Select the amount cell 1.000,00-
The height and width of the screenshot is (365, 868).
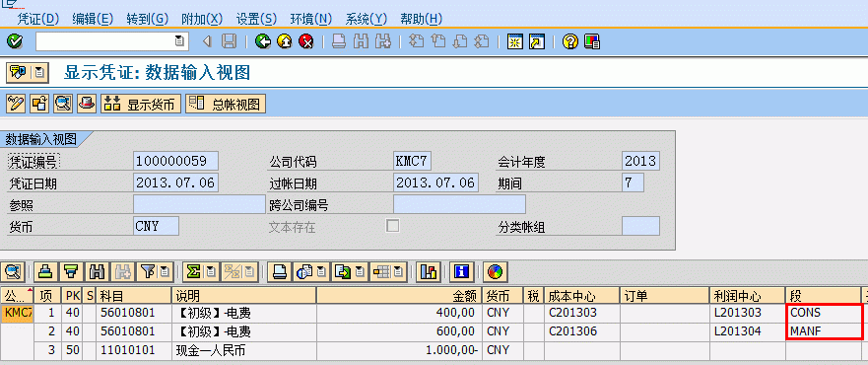click(399, 350)
